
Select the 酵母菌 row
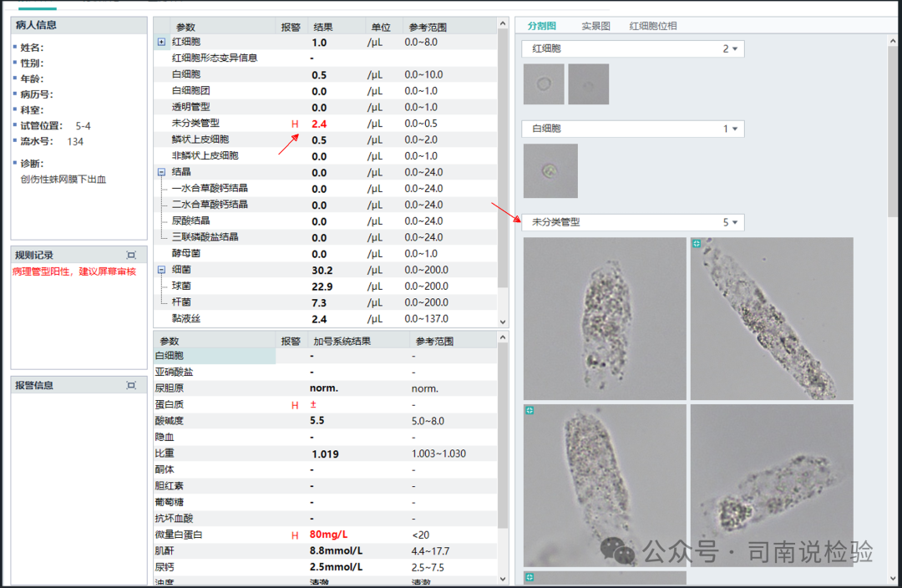point(325,254)
